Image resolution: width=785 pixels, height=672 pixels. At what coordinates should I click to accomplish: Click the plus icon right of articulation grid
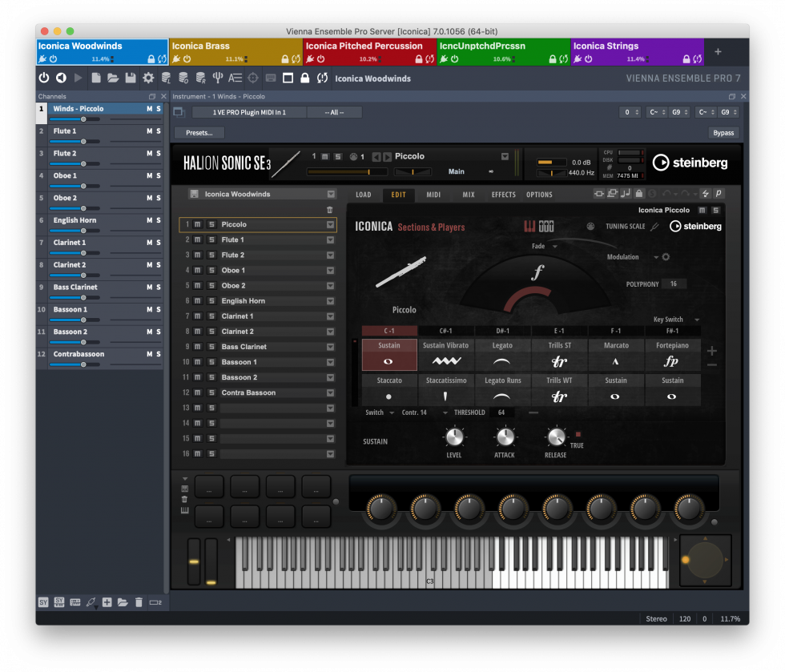(712, 351)
